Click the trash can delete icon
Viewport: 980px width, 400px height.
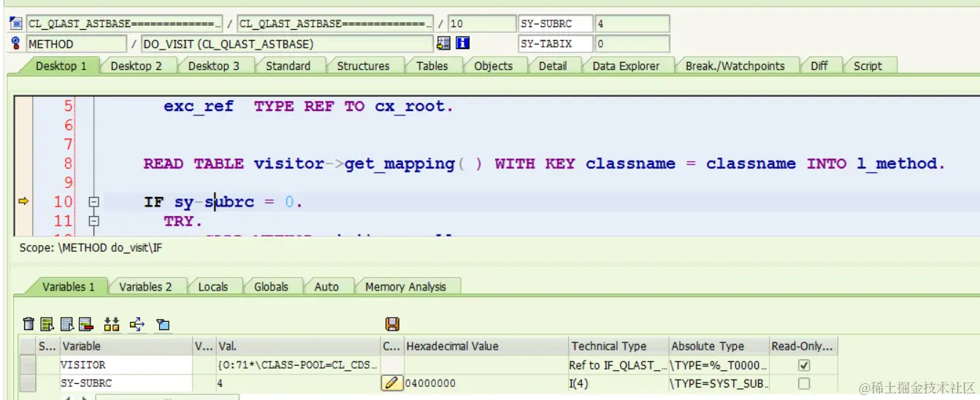click(x=28, y=324)
